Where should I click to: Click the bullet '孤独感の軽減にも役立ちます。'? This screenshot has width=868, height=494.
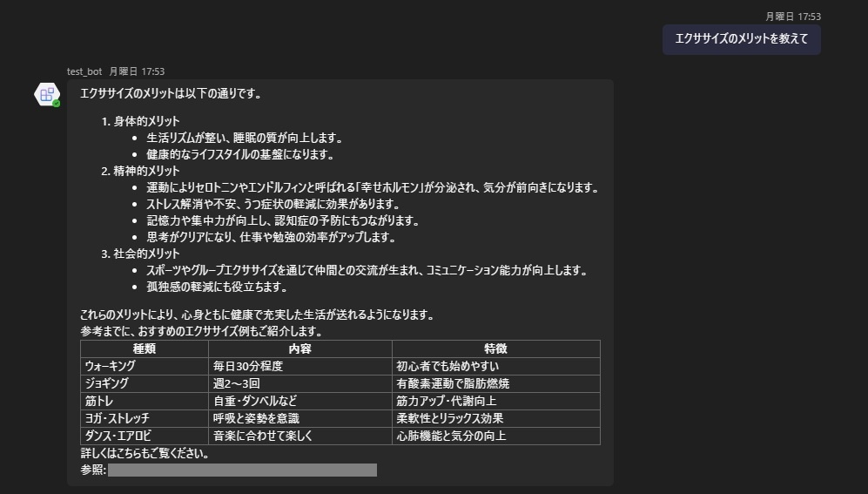217,287
